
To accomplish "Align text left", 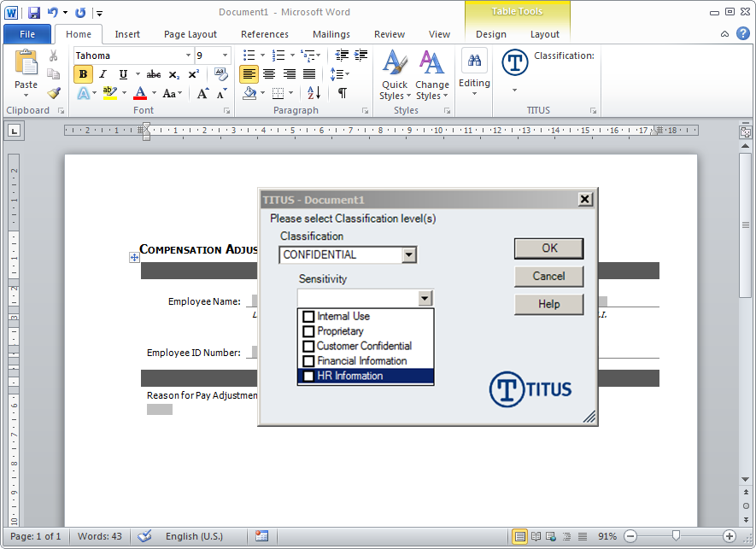I will point(249,74).
